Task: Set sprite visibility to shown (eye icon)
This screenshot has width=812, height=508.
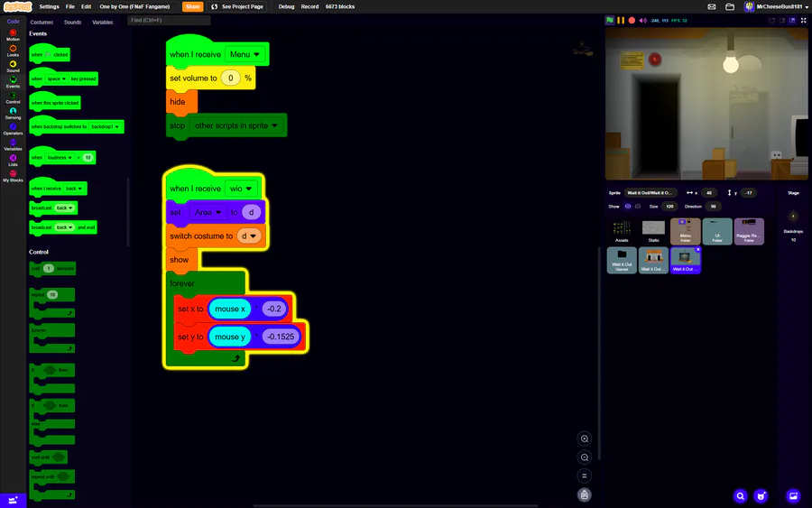Action: pyautogui.click(x=628, y=206)
